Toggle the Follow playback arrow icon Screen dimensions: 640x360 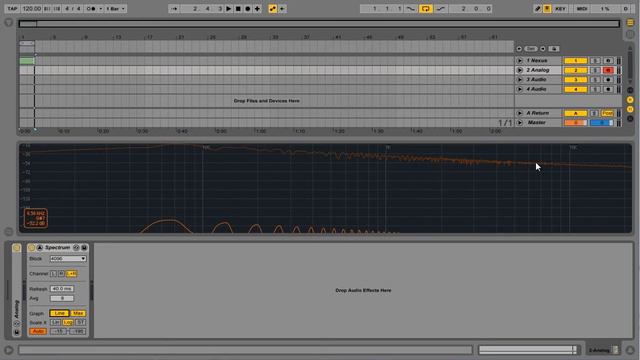pyautogui.click(x=174, y=9)
